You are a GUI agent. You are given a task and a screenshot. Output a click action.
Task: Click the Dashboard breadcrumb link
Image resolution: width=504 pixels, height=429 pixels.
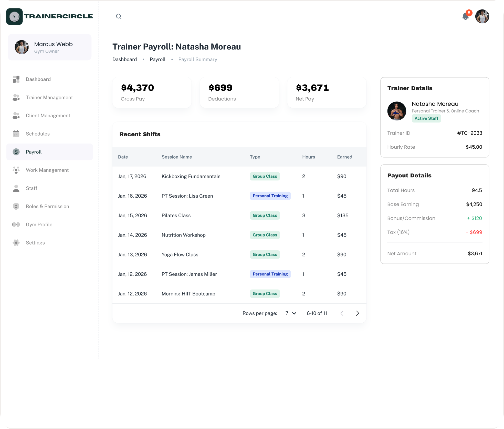point(124,59)
